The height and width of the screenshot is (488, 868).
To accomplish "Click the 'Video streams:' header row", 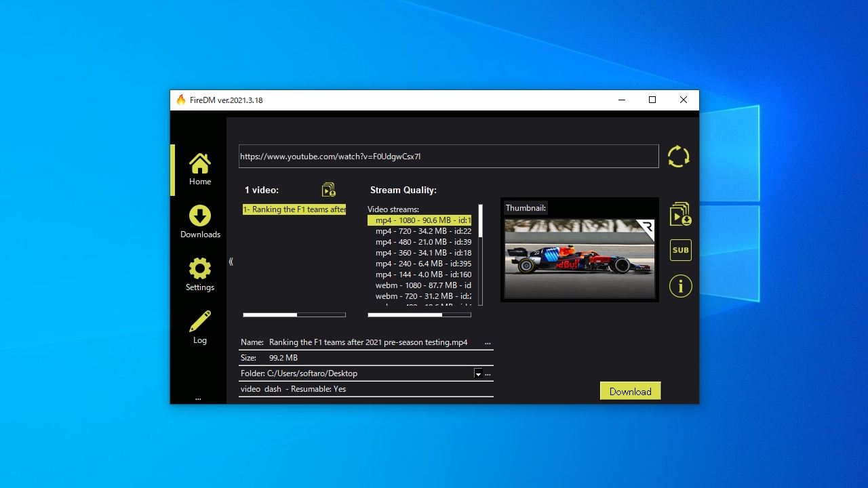I will pyautogui.click(x=419, y=209).
